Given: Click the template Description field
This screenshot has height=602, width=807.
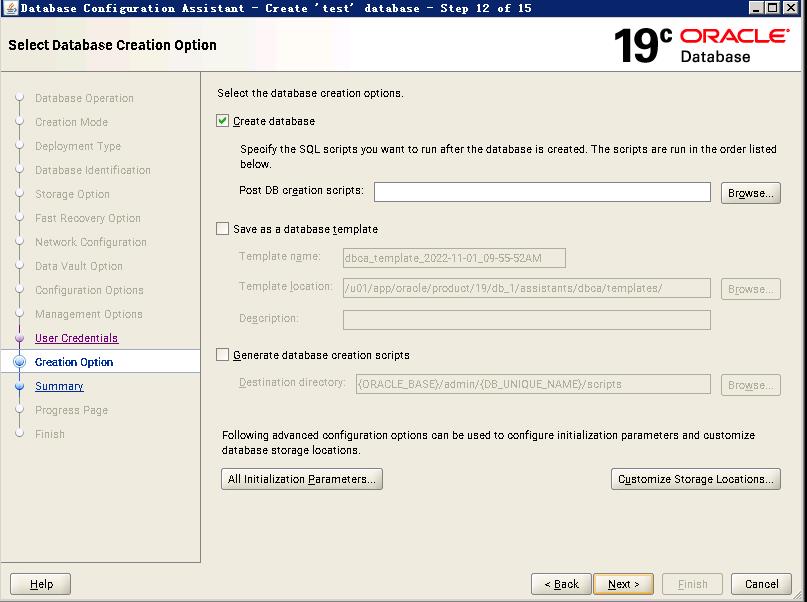Looking at the screenshot, I should tap(527, 320).
